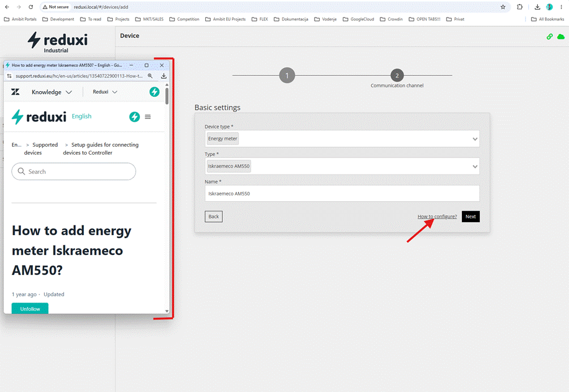This screenshot has height=392, width=569.
Task: Click the browser forward arrow
Action: pyautogui.click(x=19, y=7)
